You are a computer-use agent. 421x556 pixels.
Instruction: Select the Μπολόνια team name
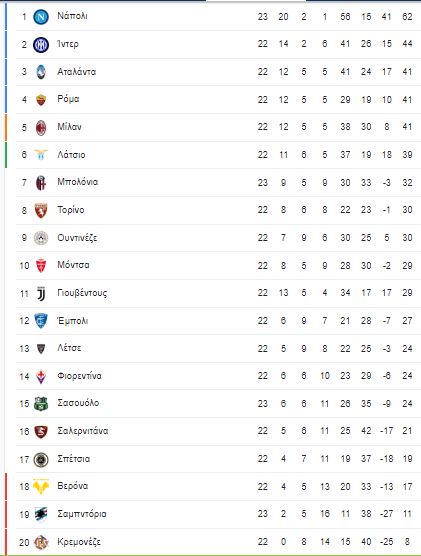78,182
